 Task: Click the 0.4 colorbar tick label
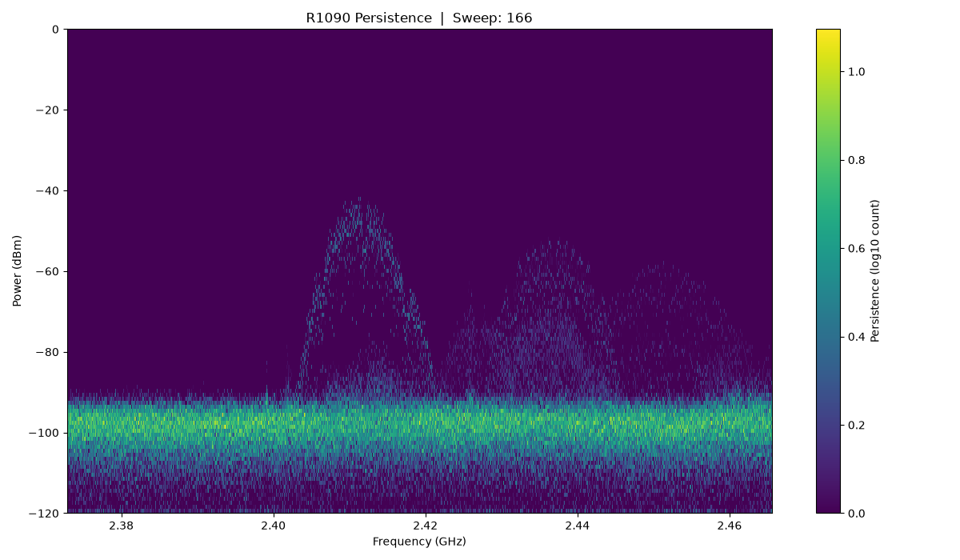(x=856, y=337)
